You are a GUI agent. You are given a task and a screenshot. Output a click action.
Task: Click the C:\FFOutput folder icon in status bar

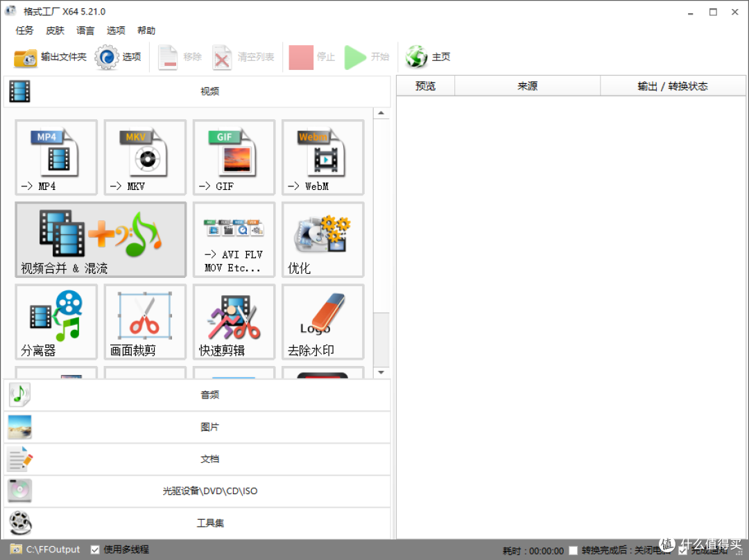16,550
